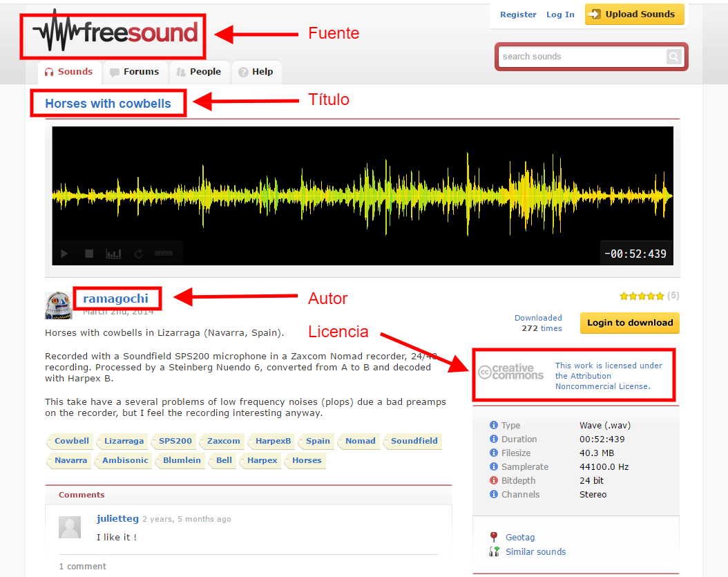Open the Attribution Noncommercial License link
This screenshot has width=728, height=577.
609,376
